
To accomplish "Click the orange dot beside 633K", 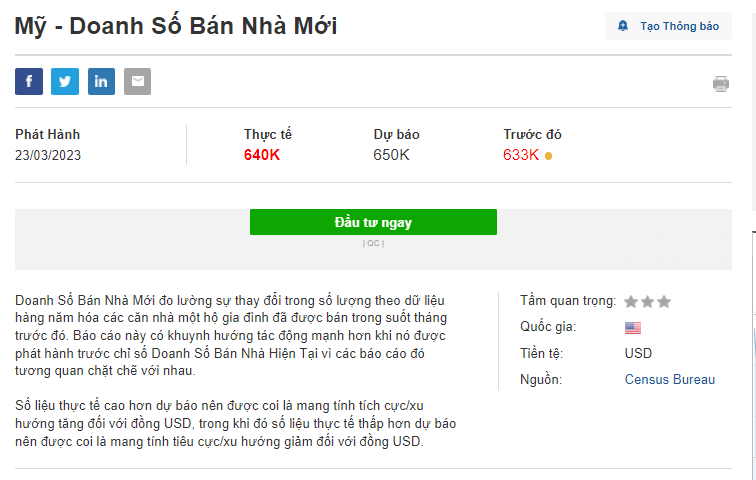I will pos(548,156).
